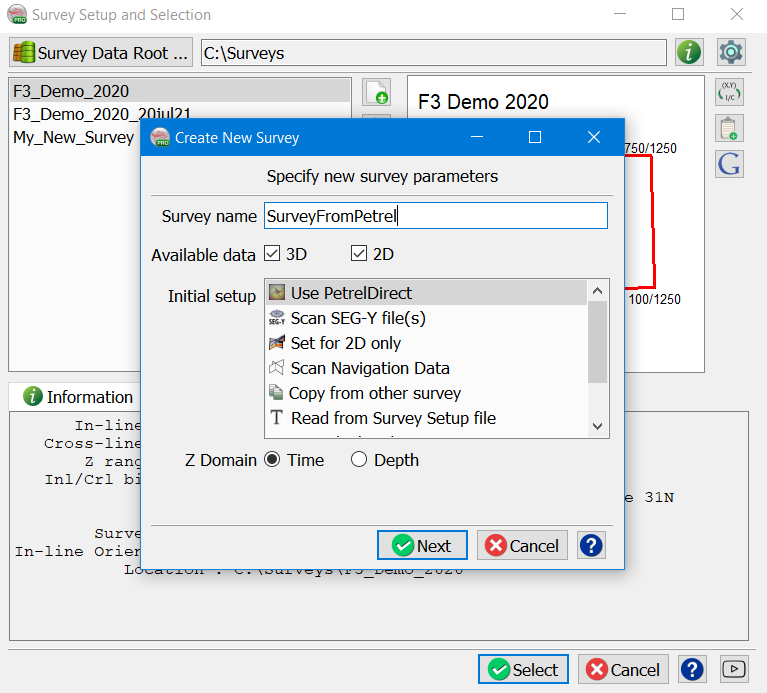Click help icon in Create New Survey dialog
Viewport: 767px width, 693px height.
pos(591,545)
